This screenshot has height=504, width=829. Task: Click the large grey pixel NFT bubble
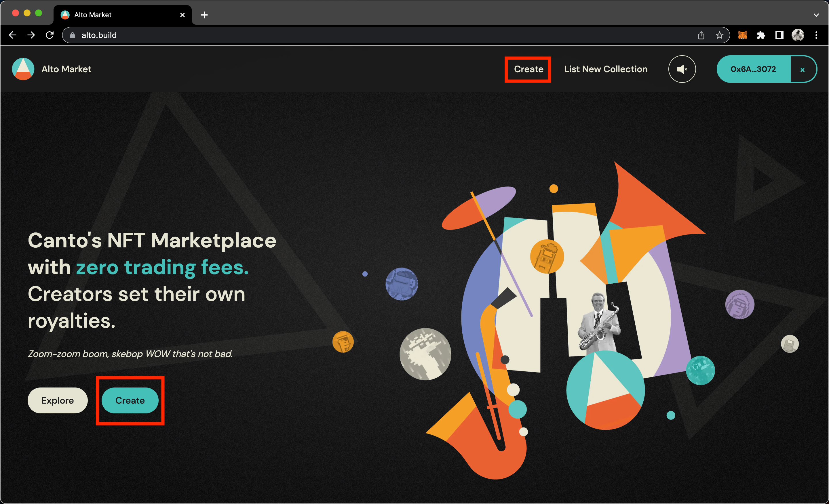point(425,354)
